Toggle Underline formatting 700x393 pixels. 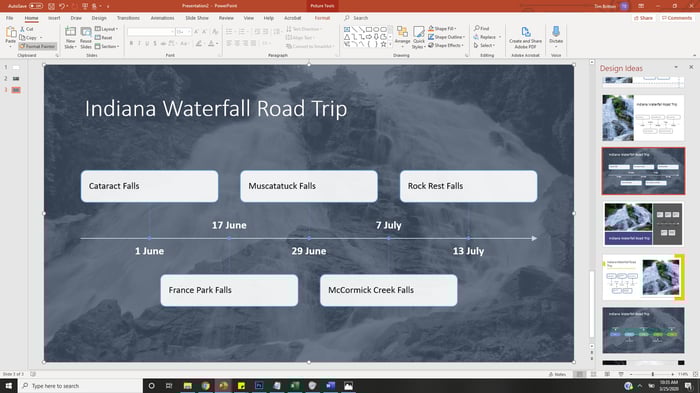pyautogui.click(x=147, y=43)
